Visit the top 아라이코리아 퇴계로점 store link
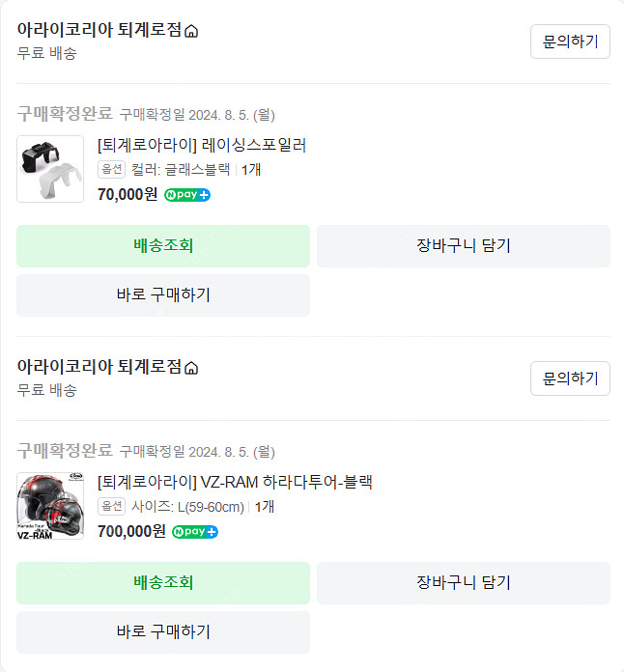Viewport: 624px width, 672px height. pyautogui.click(x=99, y=31)
